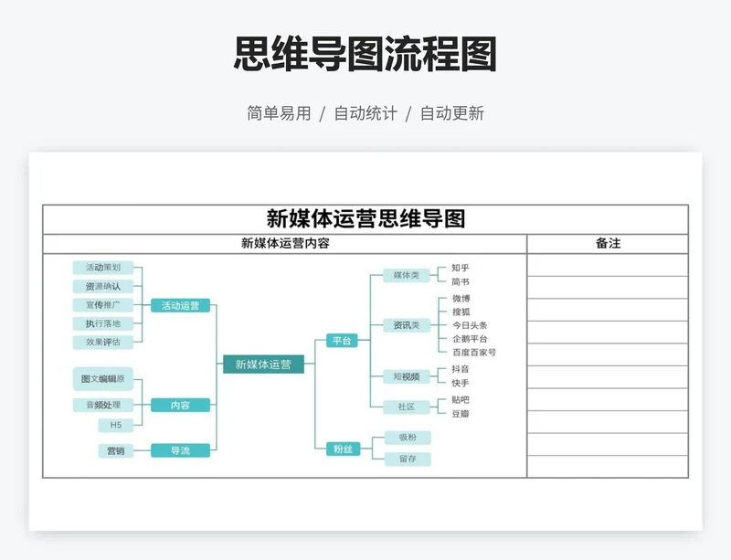This screenshot has width=731, height=560.
Task: Click the 今日头条 text label
Action: (470, 325)
